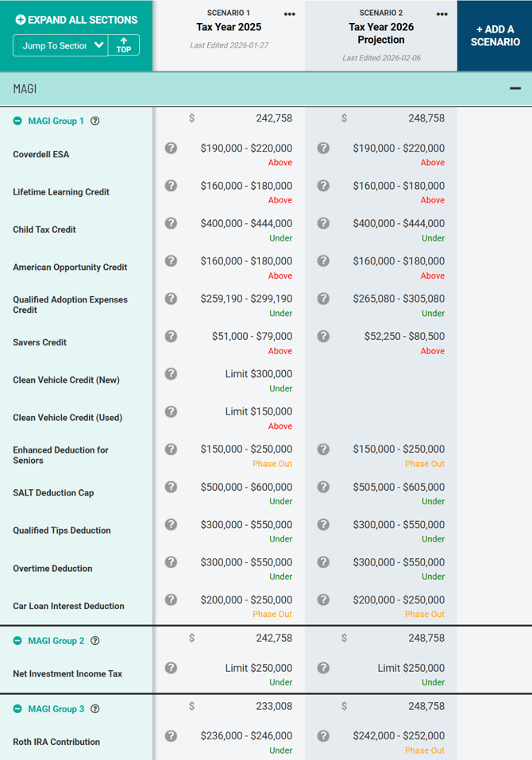Open Scenario 2 three-dot options menu
The width and height of the screenshot is (532, 760).
[x=442, y=14]
